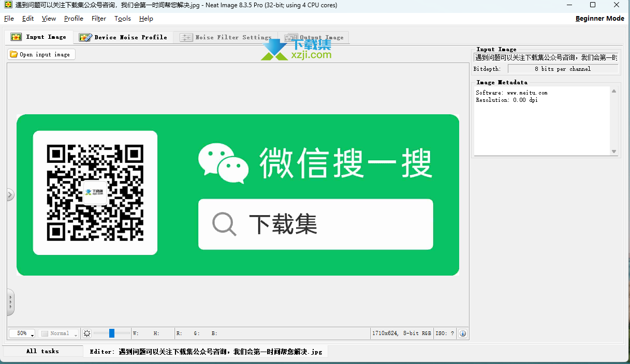Select the All tasks tab
The width and height of the screenshot is (630, 364).
point(42,351)
